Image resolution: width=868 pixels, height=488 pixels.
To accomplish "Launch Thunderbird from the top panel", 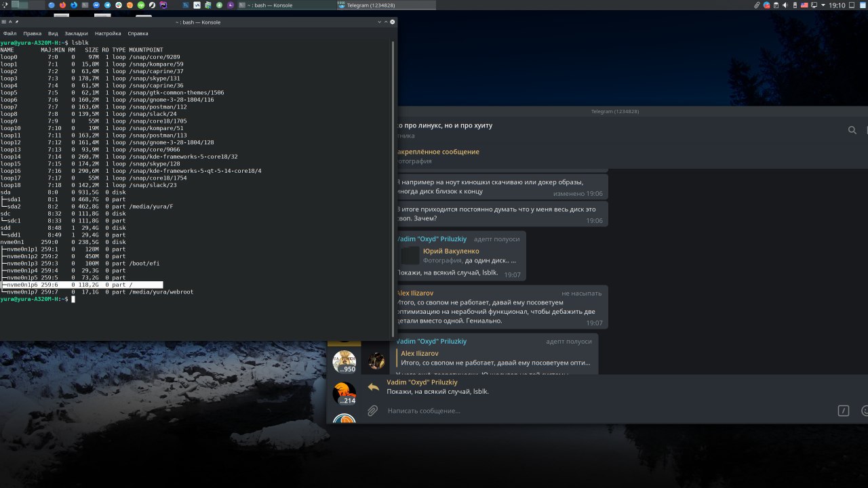I will click(74, 5).
